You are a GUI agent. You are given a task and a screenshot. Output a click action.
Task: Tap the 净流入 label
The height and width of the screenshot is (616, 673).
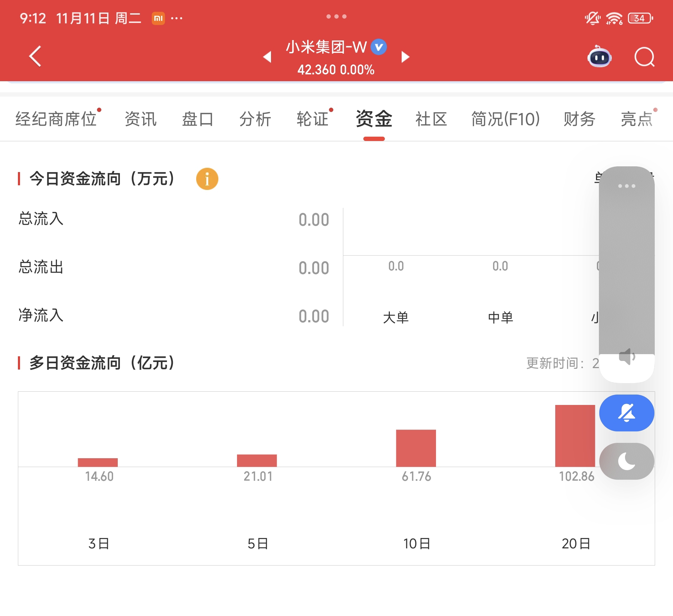41,316
